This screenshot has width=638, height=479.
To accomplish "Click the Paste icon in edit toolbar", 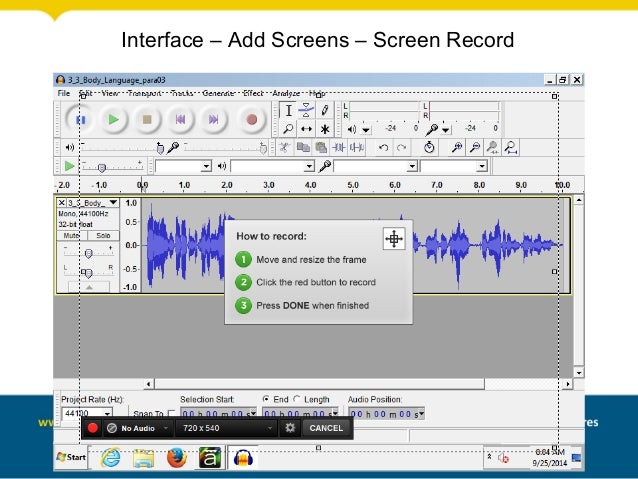I will tap(321, 147).
